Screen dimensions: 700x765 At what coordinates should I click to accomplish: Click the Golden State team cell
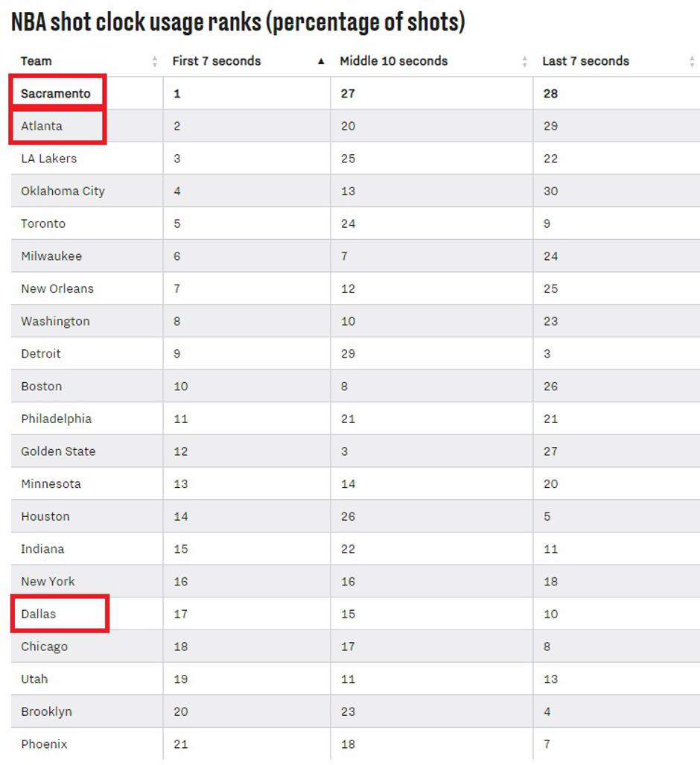58,451
